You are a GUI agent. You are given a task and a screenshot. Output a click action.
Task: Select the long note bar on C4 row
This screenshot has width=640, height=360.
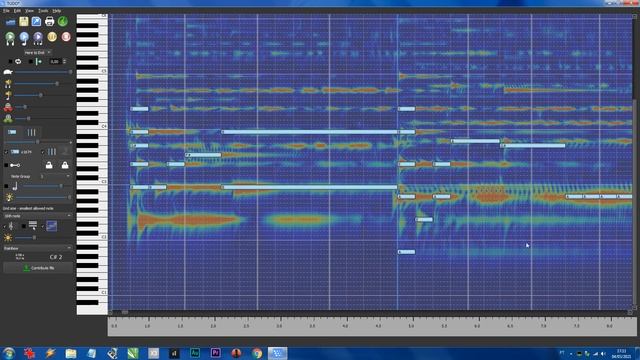click(x=309, y=132)
